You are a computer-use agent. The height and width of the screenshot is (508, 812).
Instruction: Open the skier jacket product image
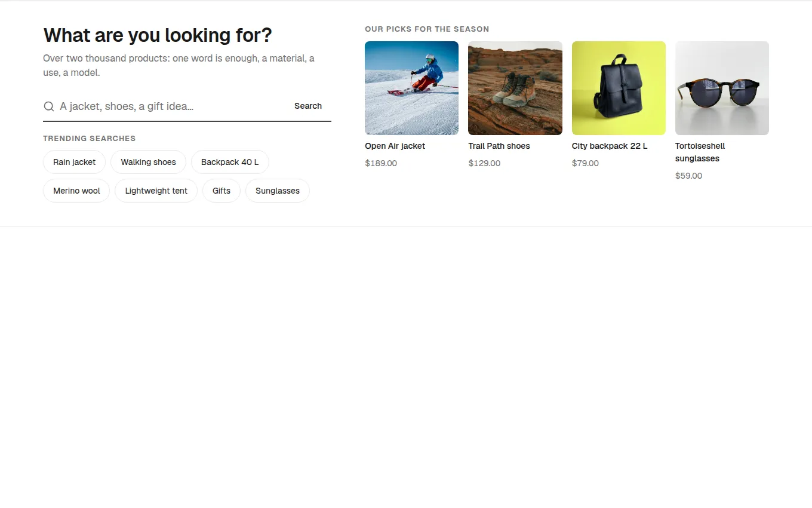[x=411, y=88]
